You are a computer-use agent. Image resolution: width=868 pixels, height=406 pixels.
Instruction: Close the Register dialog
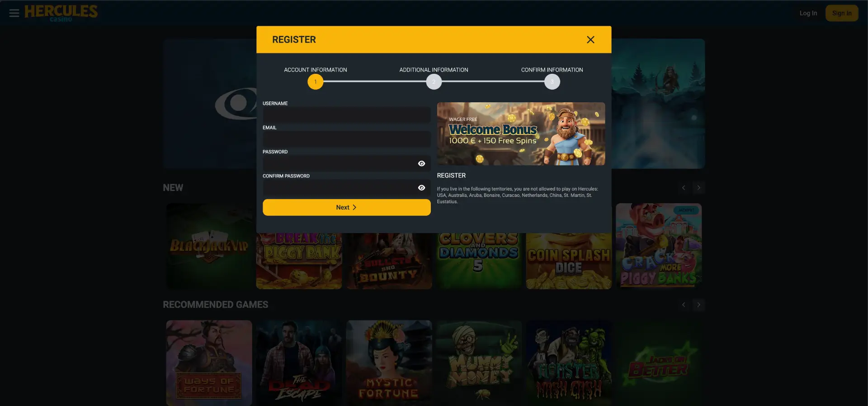[x=590, y=40]
